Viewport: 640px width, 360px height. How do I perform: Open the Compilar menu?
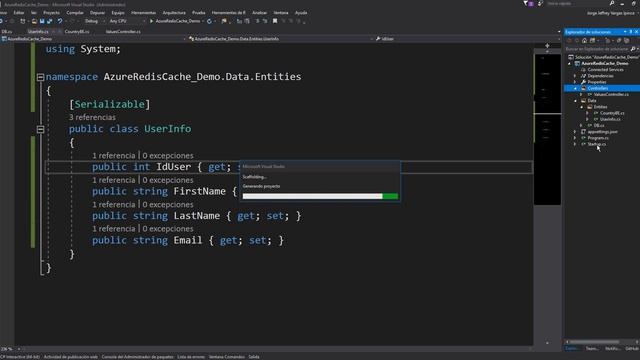(x=75, y=13)
